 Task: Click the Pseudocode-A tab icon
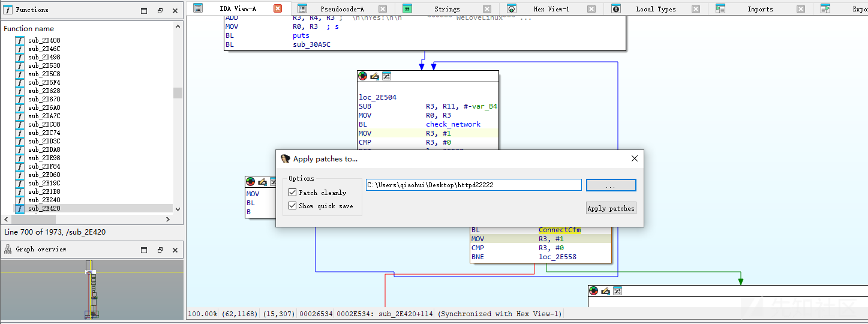click(302, 8)
